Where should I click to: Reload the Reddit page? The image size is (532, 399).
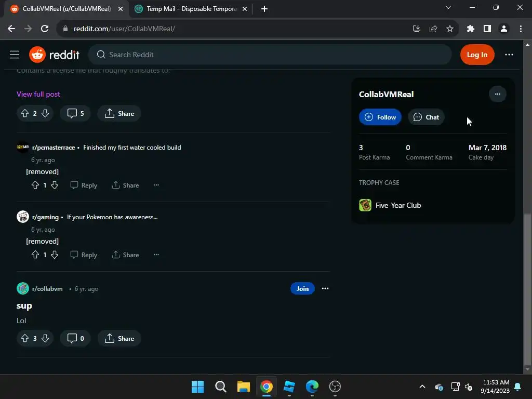tap(45, 29)
